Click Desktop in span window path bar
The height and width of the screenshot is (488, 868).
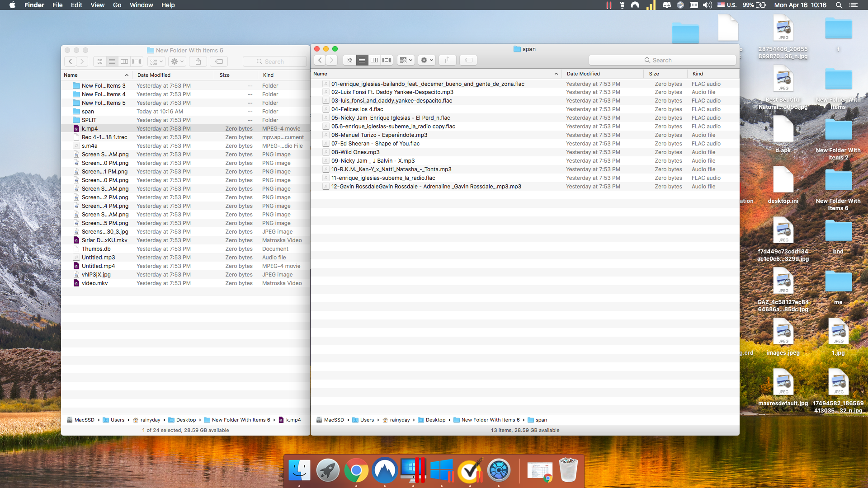pyautogui.click(x=432, y=420)
